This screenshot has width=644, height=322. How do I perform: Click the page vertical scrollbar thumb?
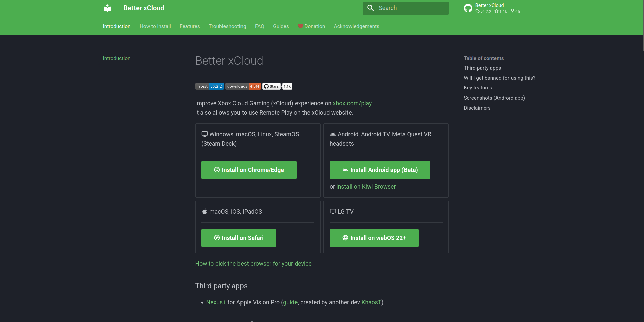tap(643, 25)
